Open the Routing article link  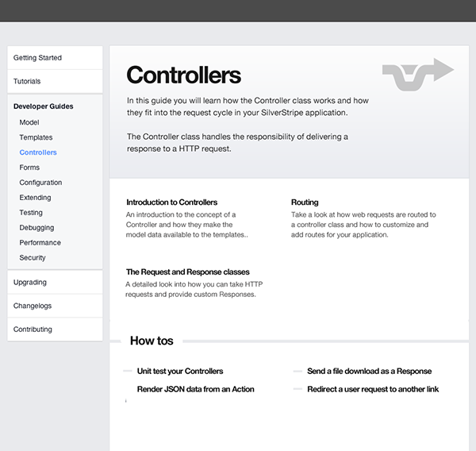tap(305, 202)
